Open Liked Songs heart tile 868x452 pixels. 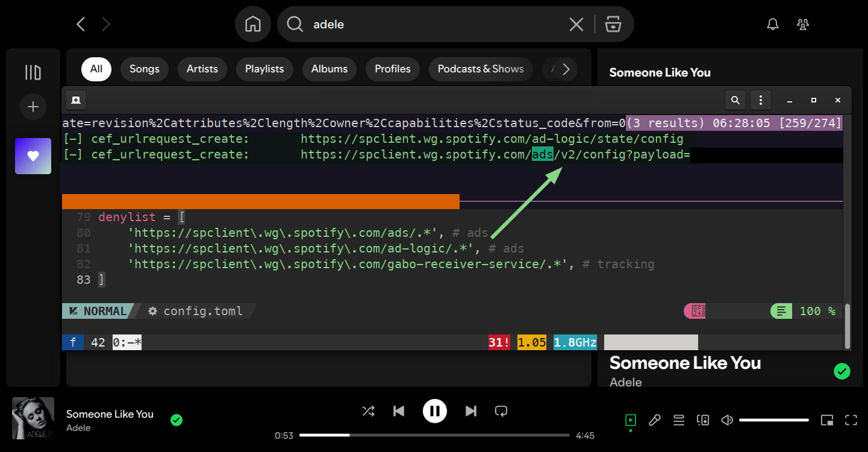[33, 156]
